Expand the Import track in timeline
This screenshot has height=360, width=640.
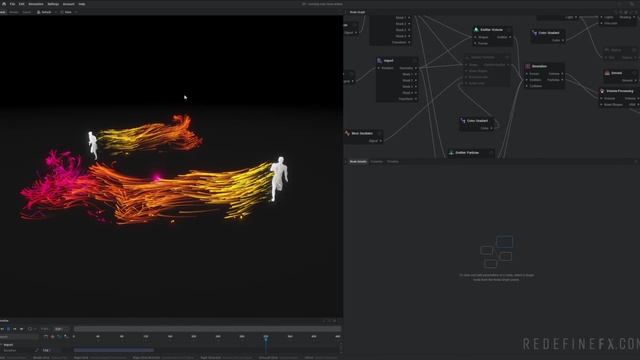[x=2, y=345]
